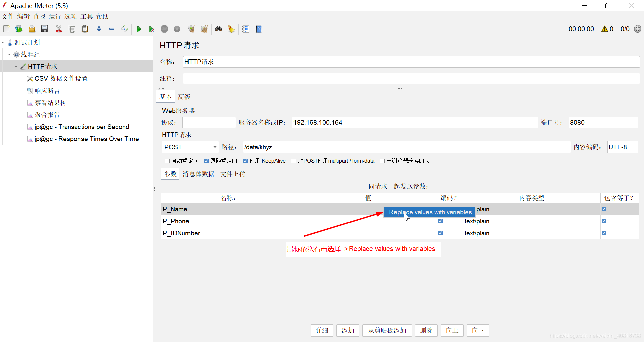Create a new test plan
Image resolution: width=644 pixels, height=342 pixels.
pyautogui.click(x=6, y=29)
